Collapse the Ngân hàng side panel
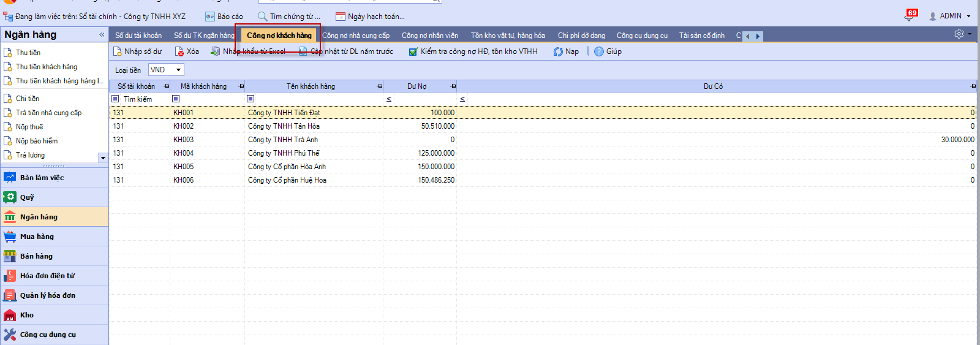The height and width of the screenshot is (345, 980). tap(102, 35)
